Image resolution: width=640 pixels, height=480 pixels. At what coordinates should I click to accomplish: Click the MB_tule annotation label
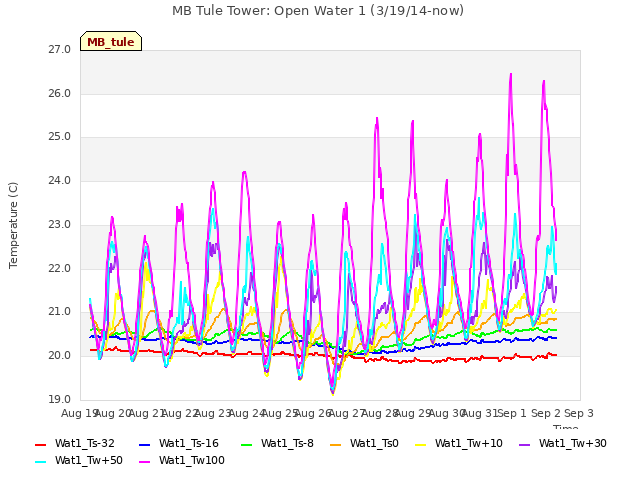pyautogui.click(x=111, y=41)
